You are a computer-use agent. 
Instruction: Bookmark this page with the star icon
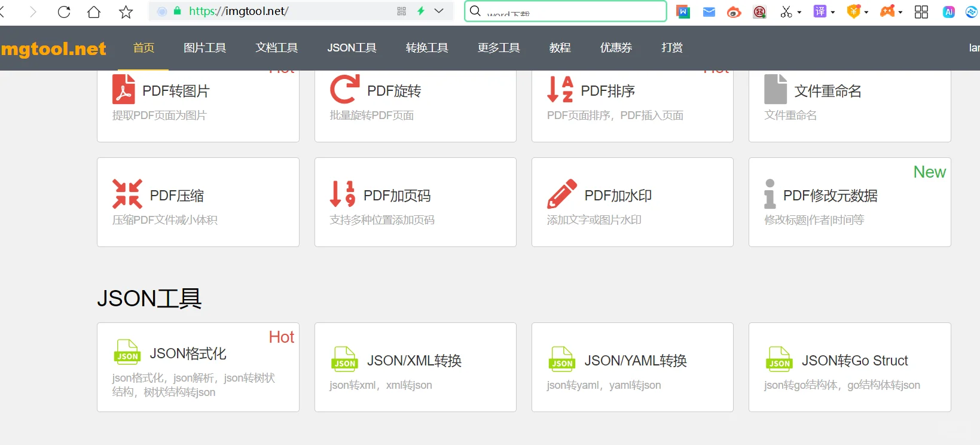click(x=126, y=12)
